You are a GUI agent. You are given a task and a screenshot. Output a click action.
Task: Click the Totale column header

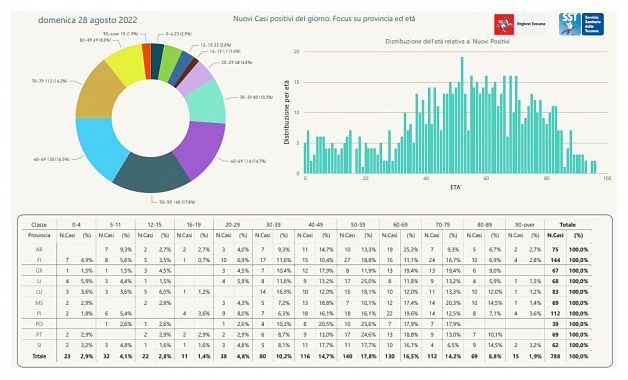[x=568, y=225]
